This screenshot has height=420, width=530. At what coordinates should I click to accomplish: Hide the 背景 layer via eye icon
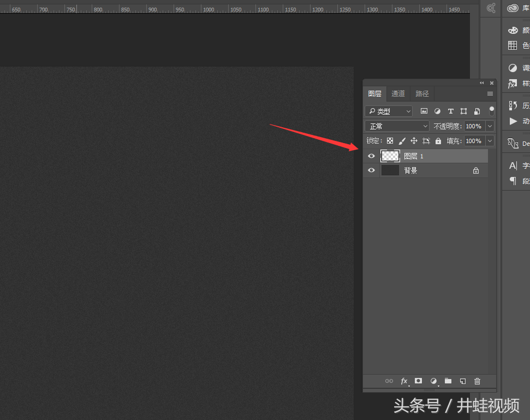click(x=371, y=170)
